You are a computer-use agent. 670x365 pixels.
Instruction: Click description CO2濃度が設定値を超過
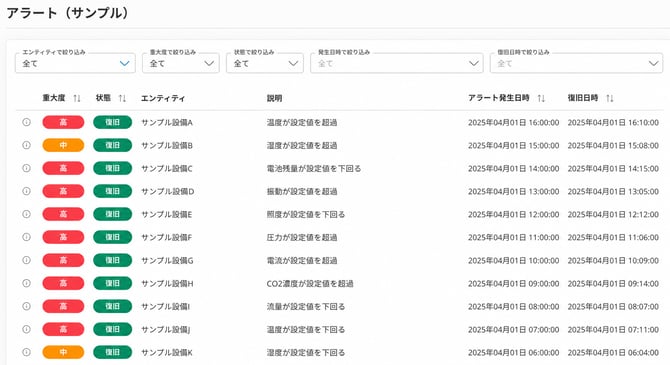pos(310,284)
